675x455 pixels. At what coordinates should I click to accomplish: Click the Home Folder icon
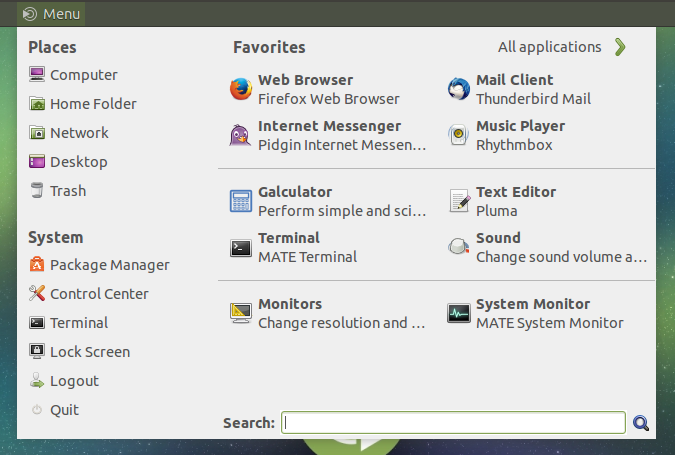37,103
